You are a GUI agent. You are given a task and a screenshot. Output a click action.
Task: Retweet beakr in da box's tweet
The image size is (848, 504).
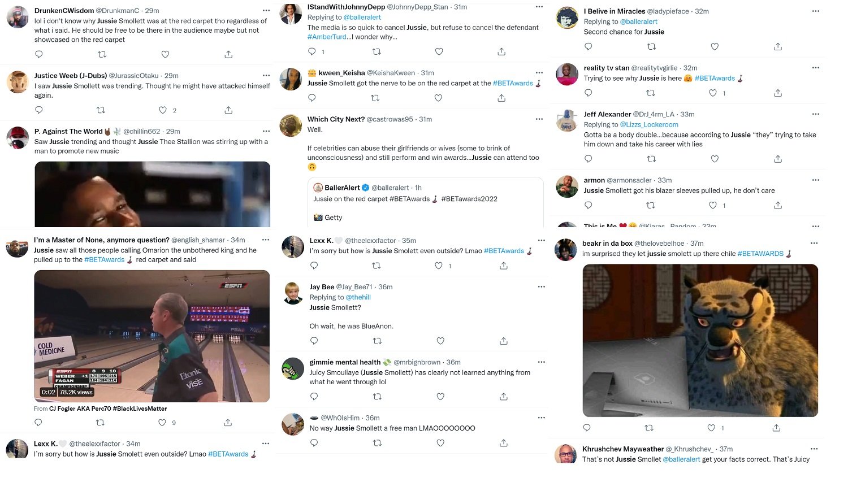(x=649, y=428)
